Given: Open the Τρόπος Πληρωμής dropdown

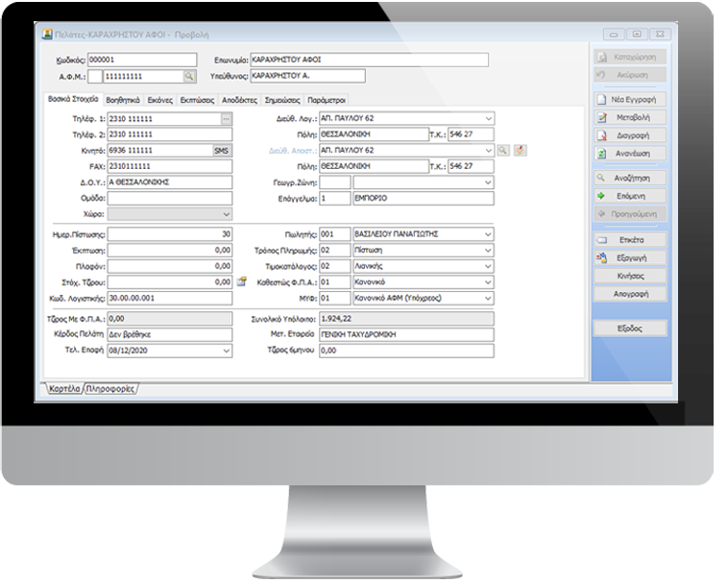Looking at the screenshot, I should click(x=489, y=250).
